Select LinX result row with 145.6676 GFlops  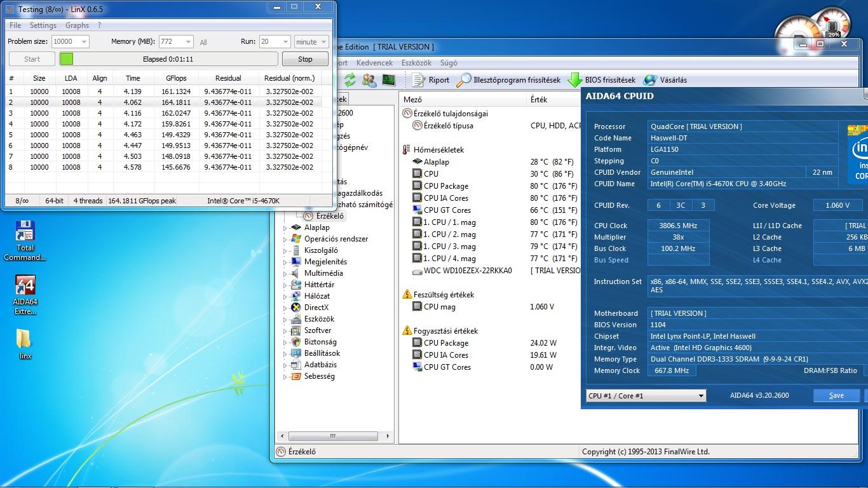[x=163, y=167]
